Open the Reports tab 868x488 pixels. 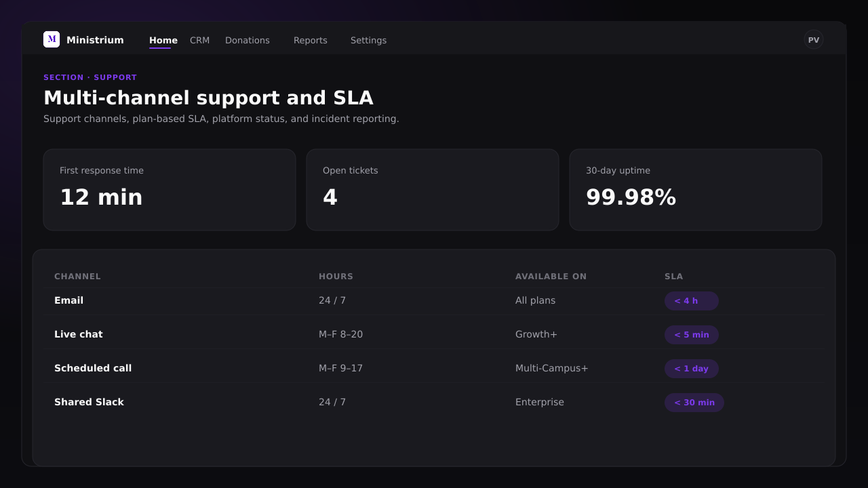pos(311,41)
